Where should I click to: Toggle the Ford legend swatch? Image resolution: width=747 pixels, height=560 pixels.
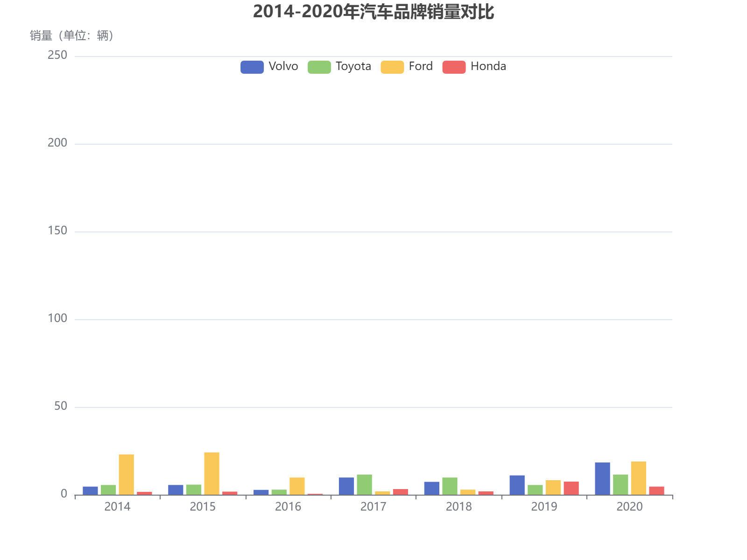point(392,67)
